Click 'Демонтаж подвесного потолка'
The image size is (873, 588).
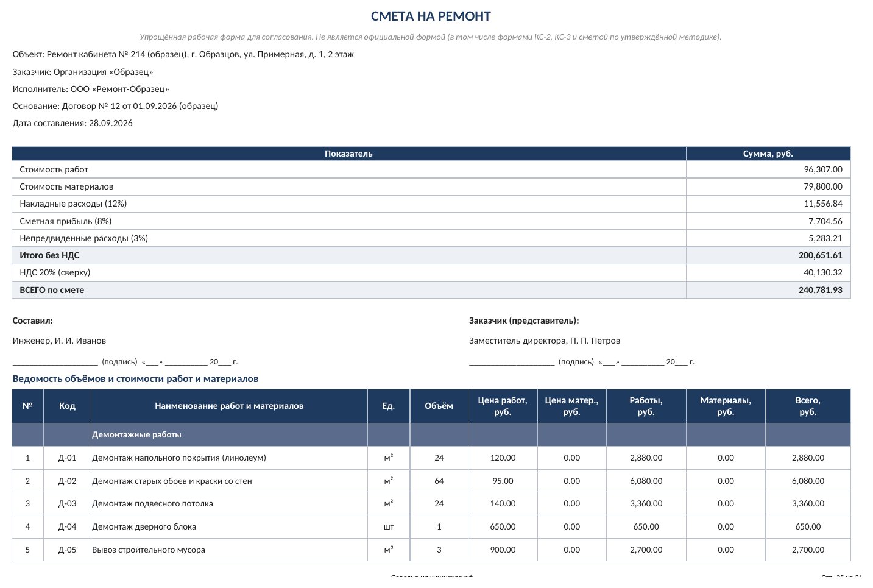pos(152,503)
